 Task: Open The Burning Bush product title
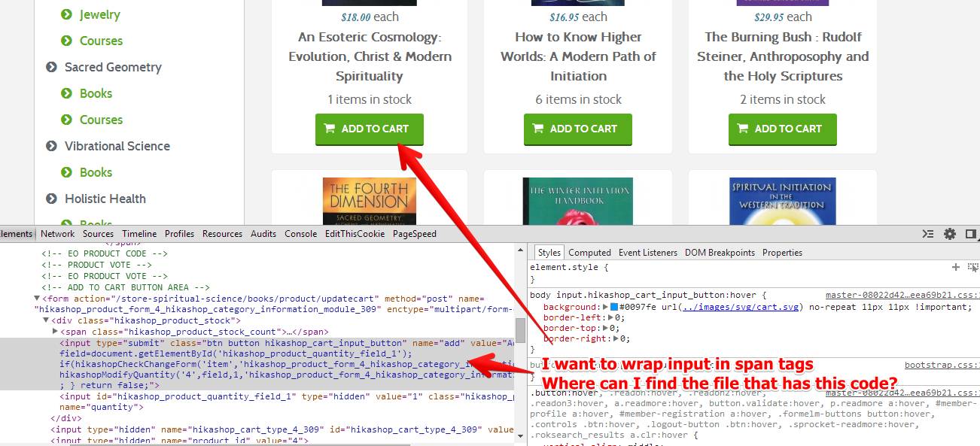783,56
